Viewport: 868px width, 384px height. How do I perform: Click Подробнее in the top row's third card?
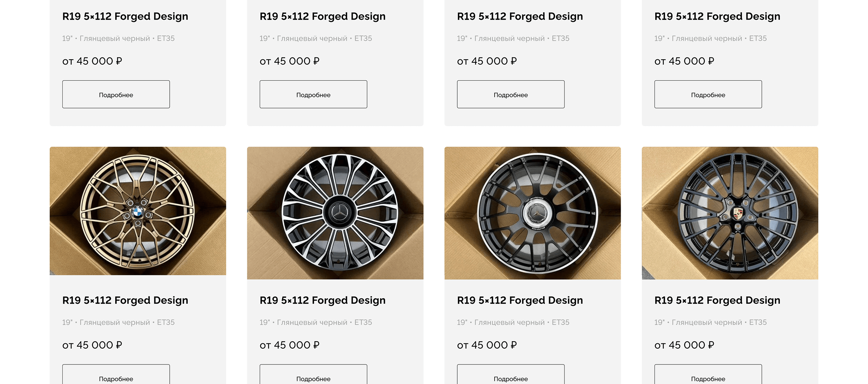511,95
